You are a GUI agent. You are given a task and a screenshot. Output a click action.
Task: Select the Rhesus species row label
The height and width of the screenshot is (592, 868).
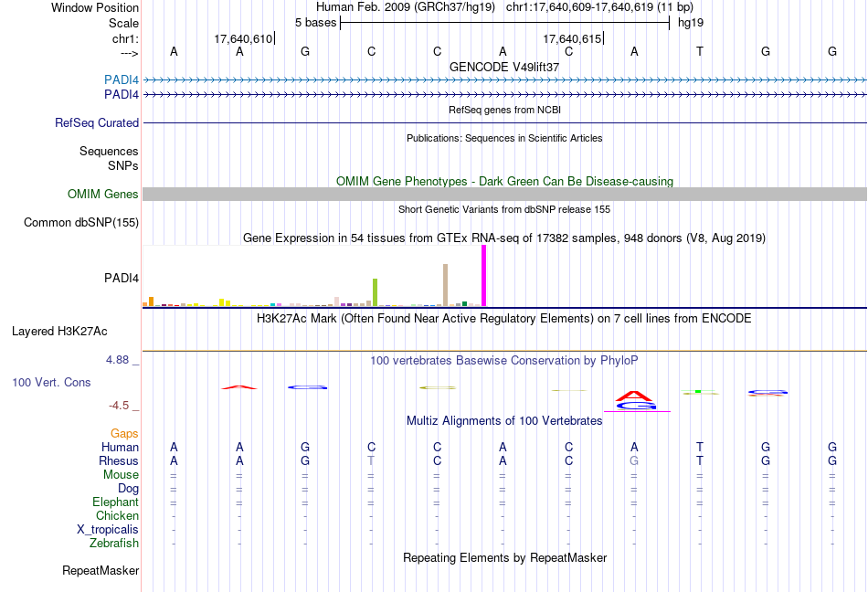point(119,460)
